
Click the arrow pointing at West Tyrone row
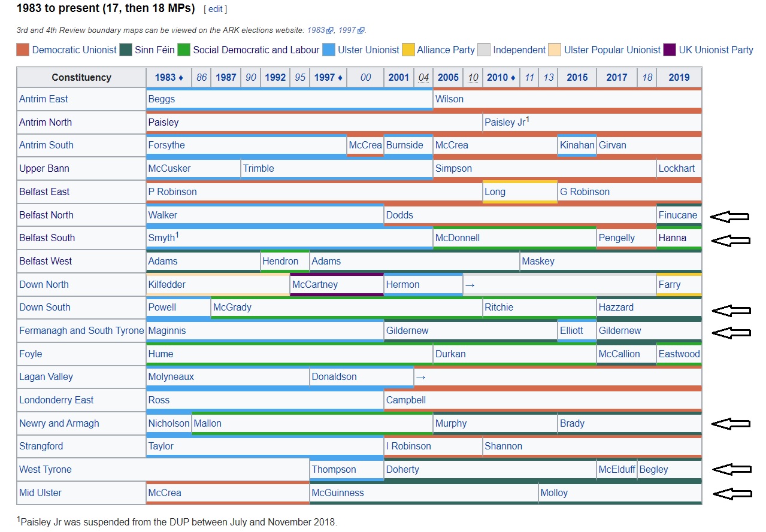click(x=731, y=470)
